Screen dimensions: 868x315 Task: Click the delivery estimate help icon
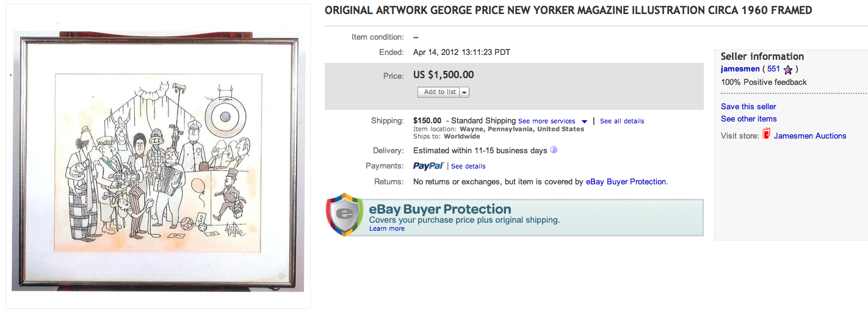coord(554,150)
